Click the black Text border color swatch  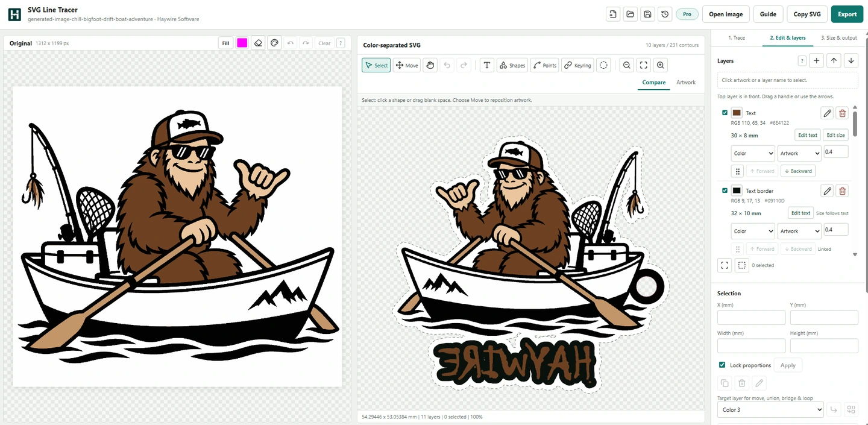[x=737, y=190]
